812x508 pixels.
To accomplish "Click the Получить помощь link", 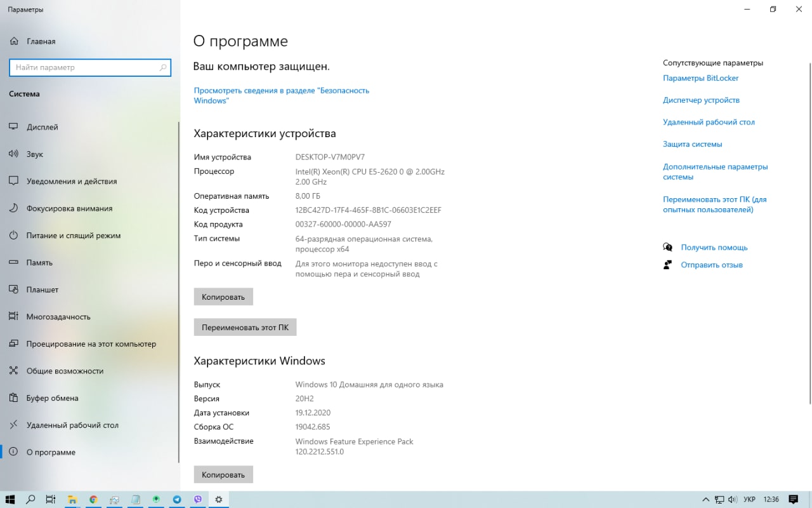I will click(x=714, y=248).
